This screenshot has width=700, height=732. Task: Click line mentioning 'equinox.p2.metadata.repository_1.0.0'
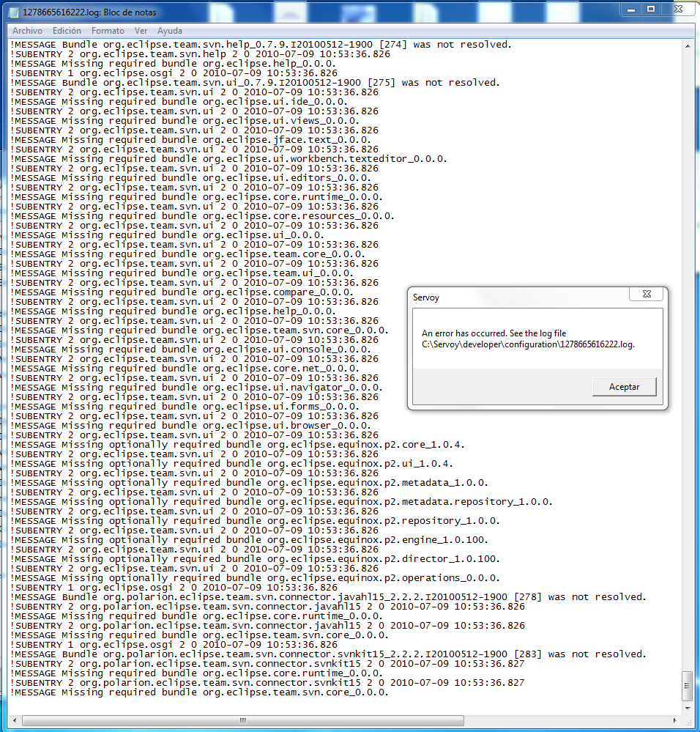tap(281, 502)
